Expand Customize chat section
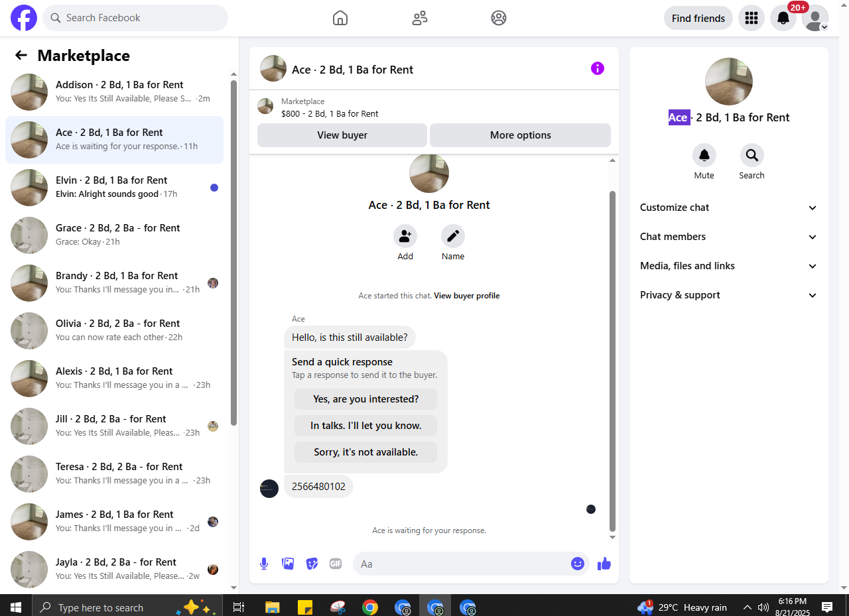This screenshot has height=616, width=849. pyautogui.click(x=729, y=208)
